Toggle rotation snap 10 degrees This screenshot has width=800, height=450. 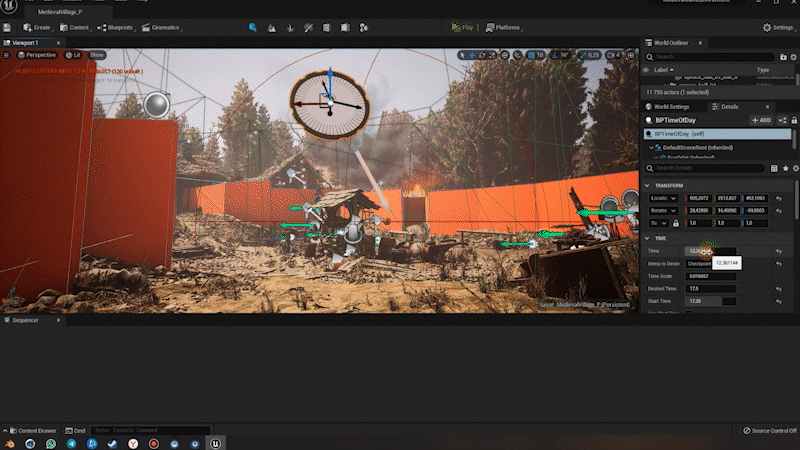(x=560, y=55)
